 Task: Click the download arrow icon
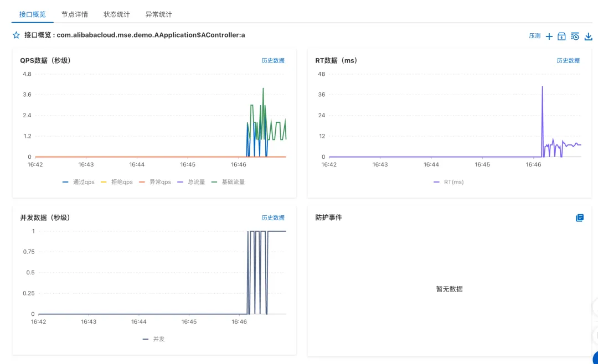(588, 37)
